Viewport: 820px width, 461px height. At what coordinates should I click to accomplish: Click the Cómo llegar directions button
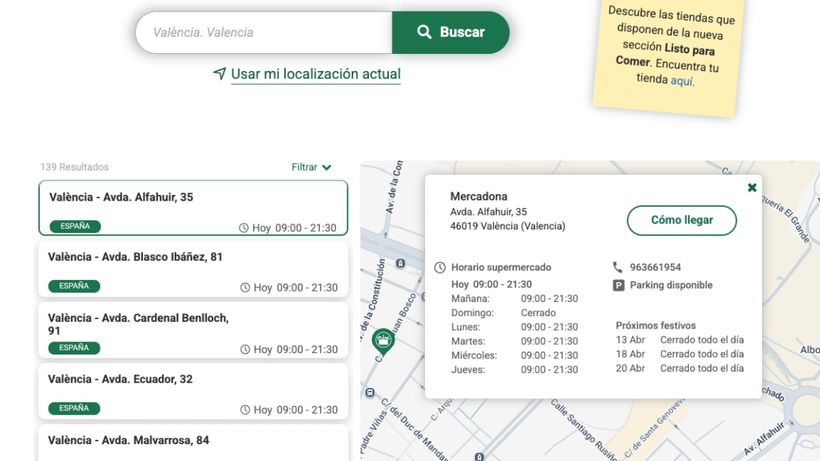[x=681, y=220]
